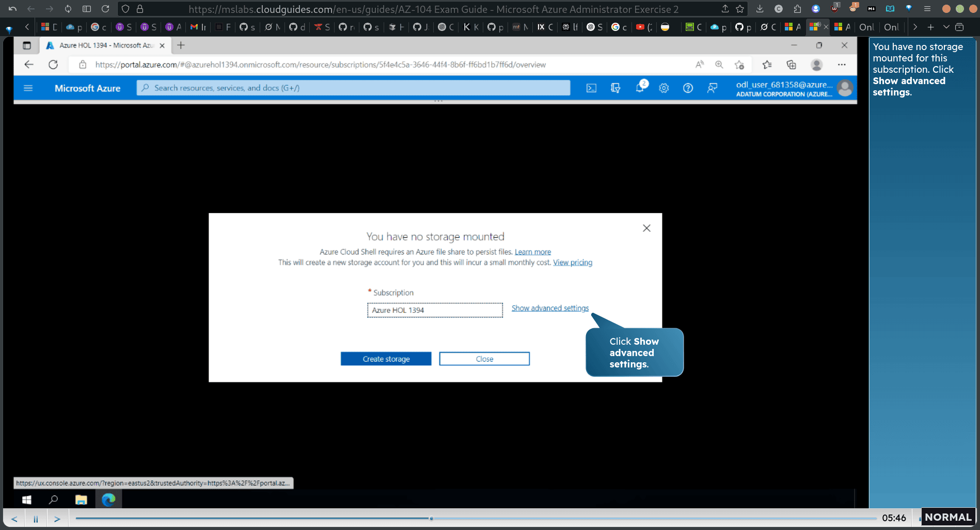Close the storage mounted dialog X
This screenshot has width=980, height=530.
pyautogui.click(x=646, y=228)
